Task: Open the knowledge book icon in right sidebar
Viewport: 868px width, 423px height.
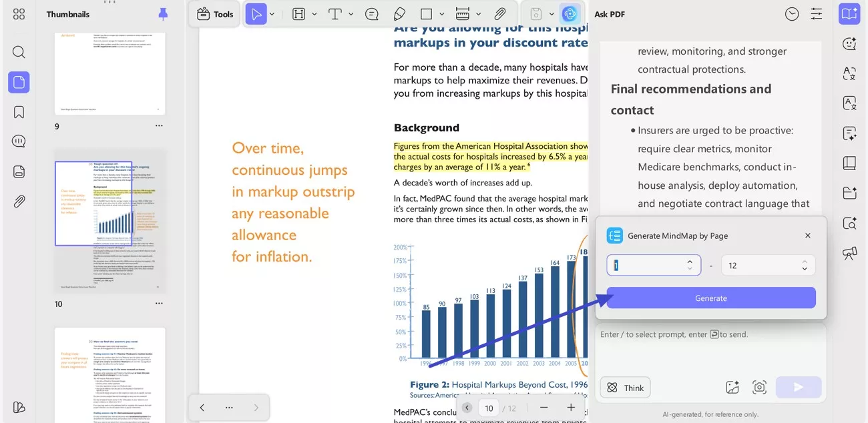Action: coord(849,163)
